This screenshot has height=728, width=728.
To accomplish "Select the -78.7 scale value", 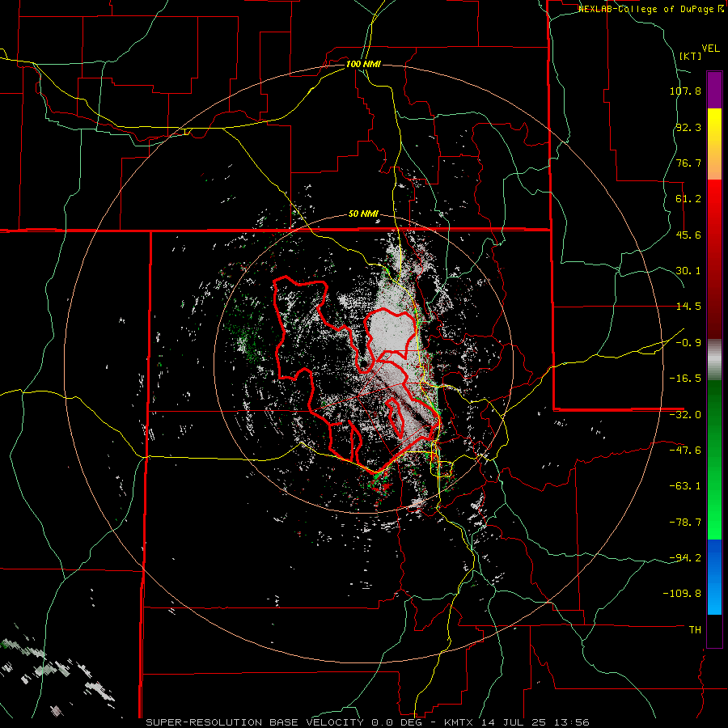I will (685, 523).
